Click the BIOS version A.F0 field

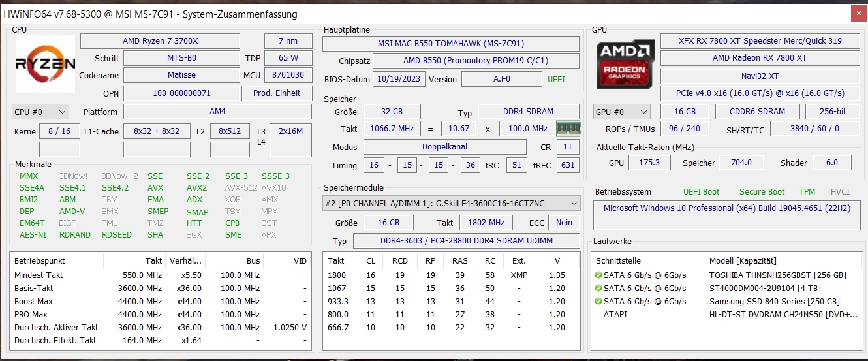point(502,79)
